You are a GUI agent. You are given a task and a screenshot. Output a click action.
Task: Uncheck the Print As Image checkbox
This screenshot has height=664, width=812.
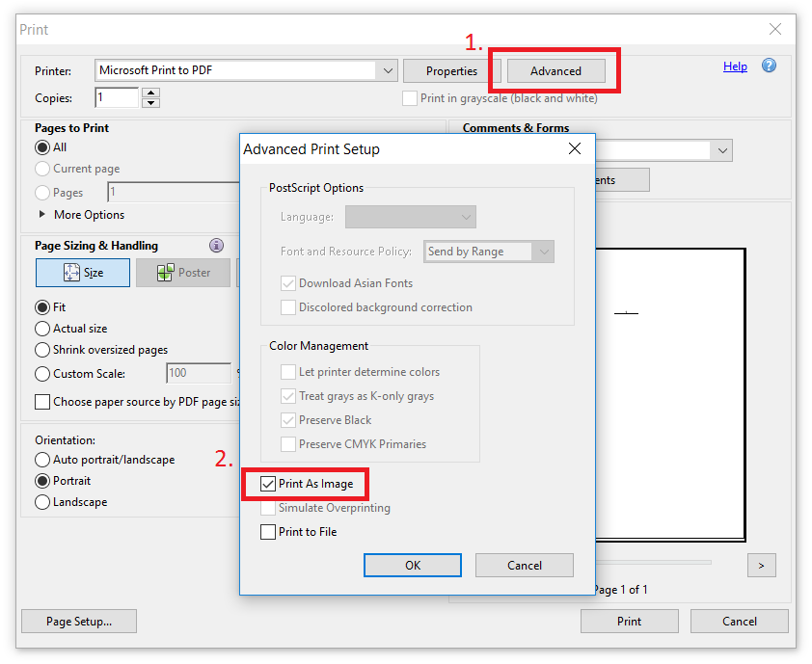point(268,484)
